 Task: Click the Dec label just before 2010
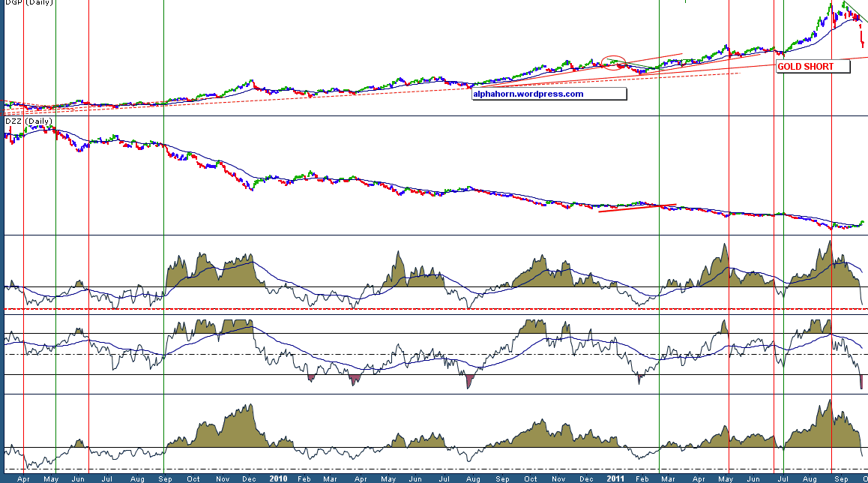click(249, 478)
